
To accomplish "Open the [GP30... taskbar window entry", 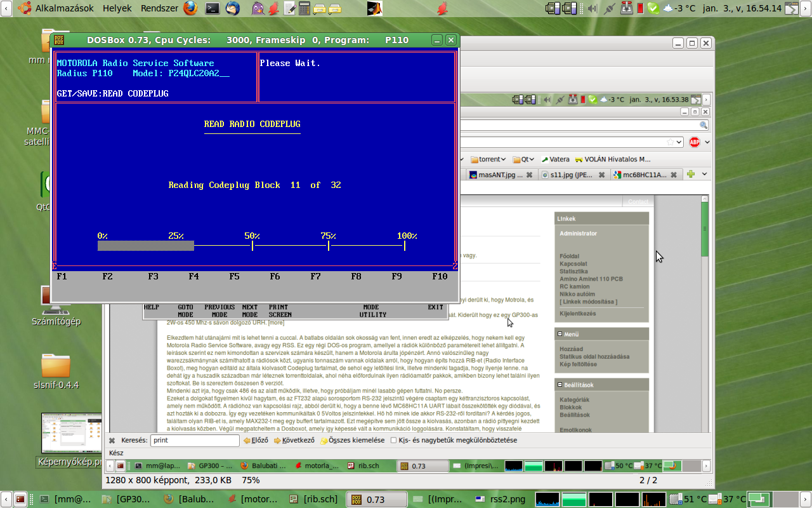I will pos(126,499).
